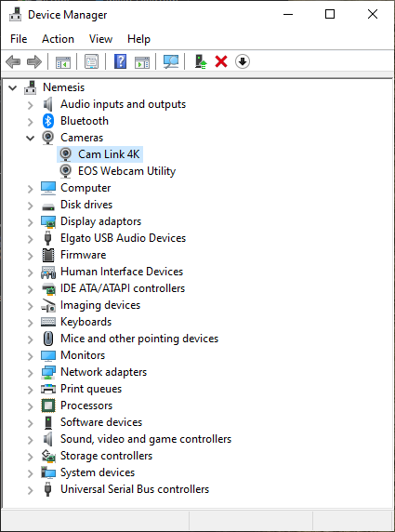Screen dimensions: 395x532
Task: Select the Storage controllers label
Action: 107,456
